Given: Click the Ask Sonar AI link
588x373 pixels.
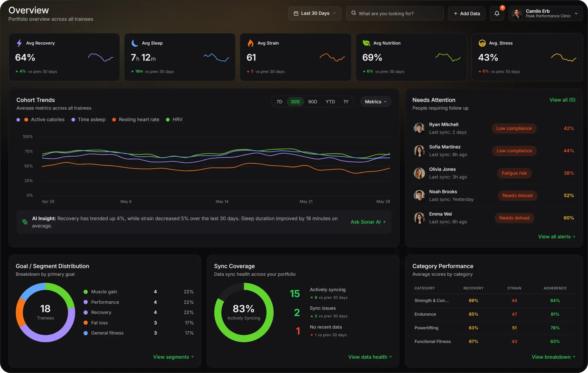Looking at the screenshot, I should 368,222.
